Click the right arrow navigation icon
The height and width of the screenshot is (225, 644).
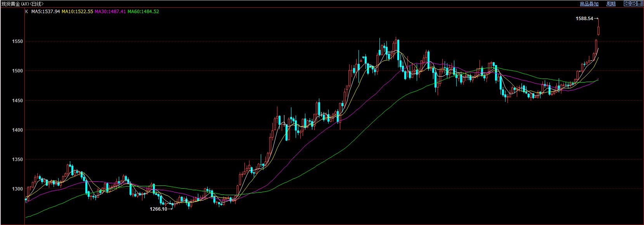point(633,3)
